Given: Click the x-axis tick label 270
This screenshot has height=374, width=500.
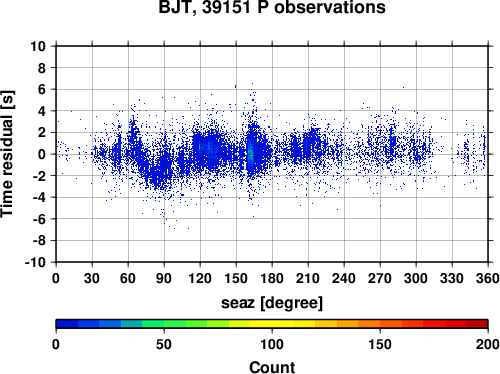Looking at the screenshot, I should coord(380,278).
